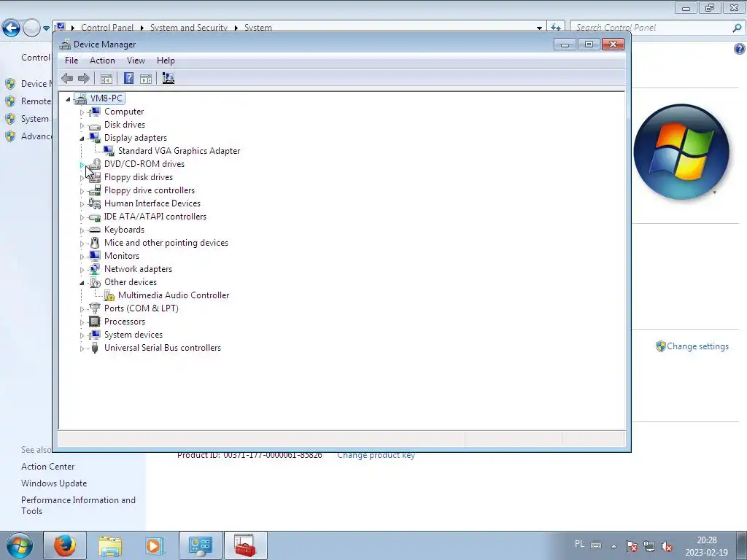Collapse the VM8-PC root node
The image size is (747, 560).
click(x=68, y=99)
